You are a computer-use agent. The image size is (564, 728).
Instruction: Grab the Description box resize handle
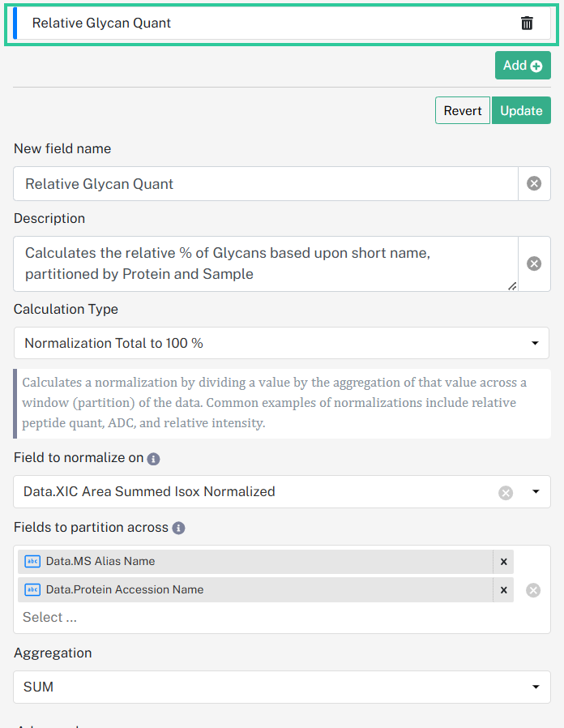coord(512,286)
